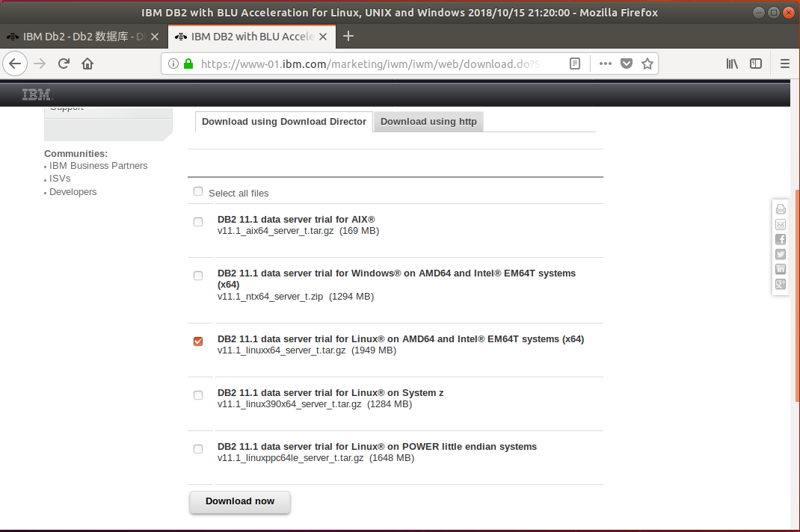
Task: Switch to Download using Download Director tab
Action: pos(284,121)
